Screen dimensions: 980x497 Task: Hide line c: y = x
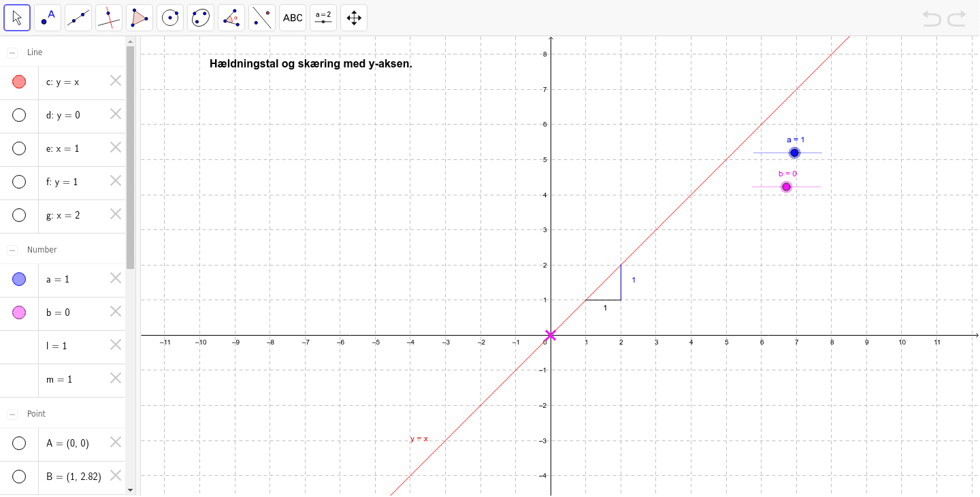(x=19, y=82)
